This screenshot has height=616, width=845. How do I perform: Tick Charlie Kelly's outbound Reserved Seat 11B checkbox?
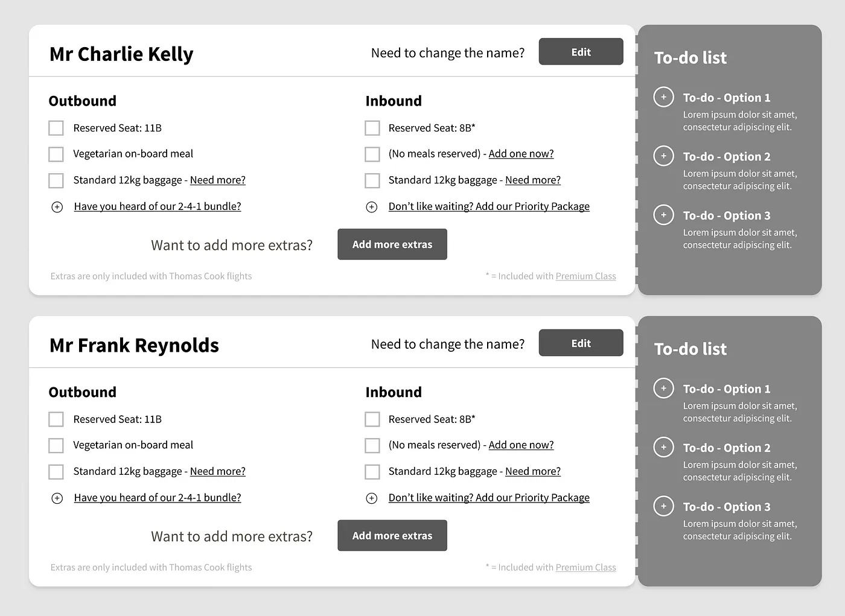tap(56, 128)
